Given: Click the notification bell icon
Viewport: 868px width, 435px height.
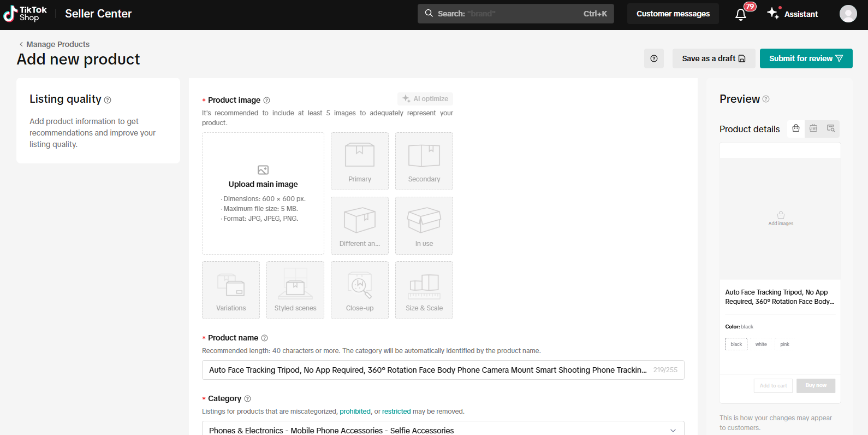Looking at the screenshot, I should (740, 15).
